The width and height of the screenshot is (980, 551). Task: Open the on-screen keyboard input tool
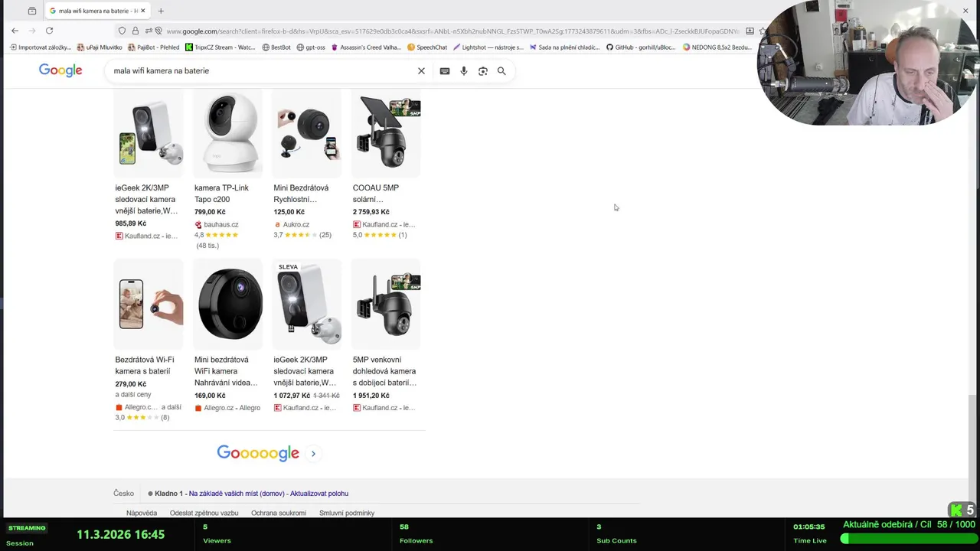pyautogui.click(x=445, y=71)
